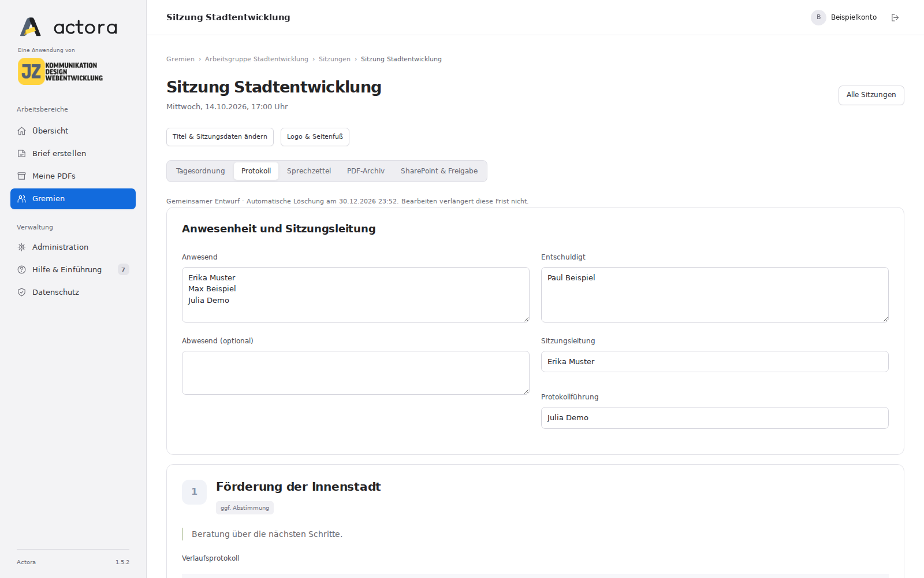The image size is (924, 578).
Task: Select Gremien in the sidebar
Action: point(73,199)
